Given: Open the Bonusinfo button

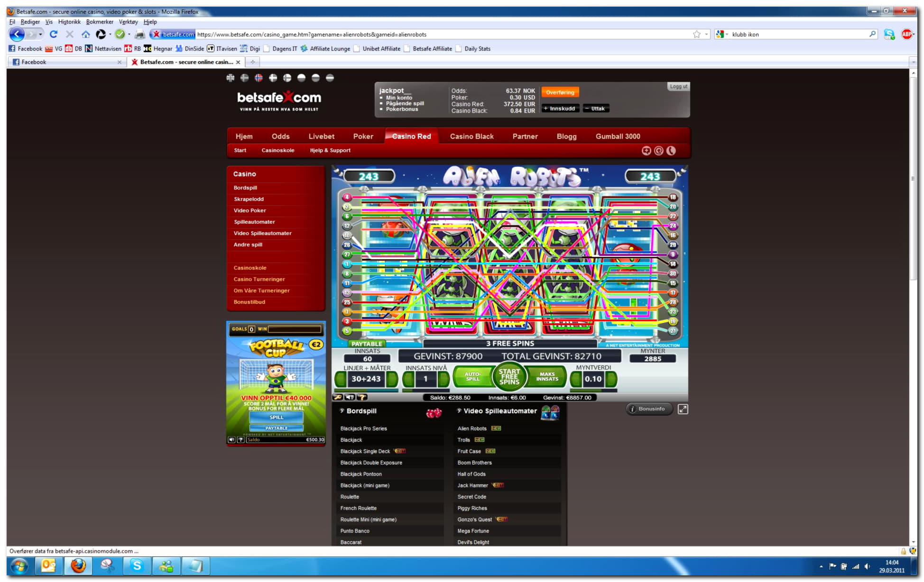Looking at the screenshot, I should (x=648, y=409).
